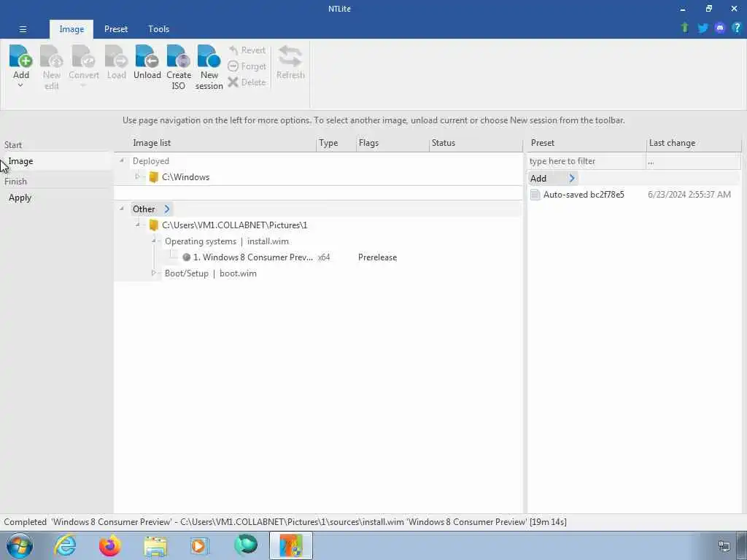The height and width of the screenshot is (560, 747).
Task: Open File Explorer from taskbar
Action: pyautogui.click(x=155, y=545)
